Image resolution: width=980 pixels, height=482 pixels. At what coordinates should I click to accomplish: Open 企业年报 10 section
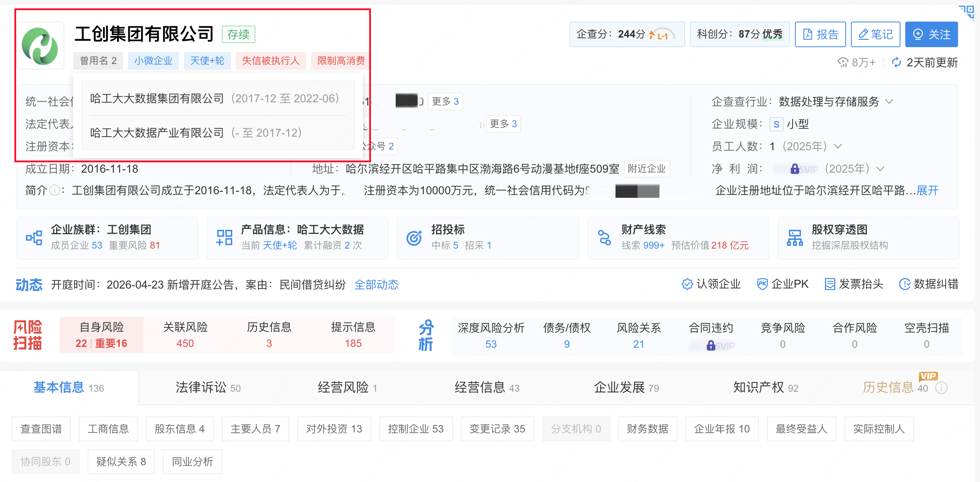[722, 429]
